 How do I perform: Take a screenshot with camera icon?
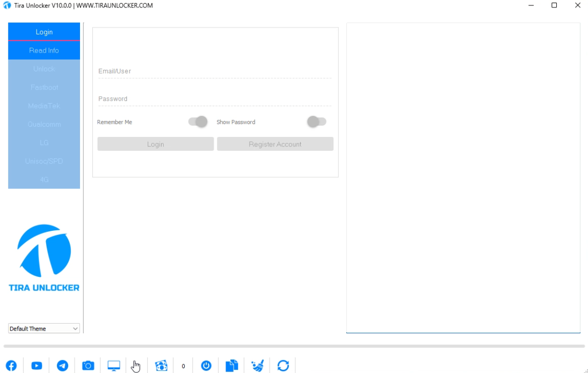[88, 365]
